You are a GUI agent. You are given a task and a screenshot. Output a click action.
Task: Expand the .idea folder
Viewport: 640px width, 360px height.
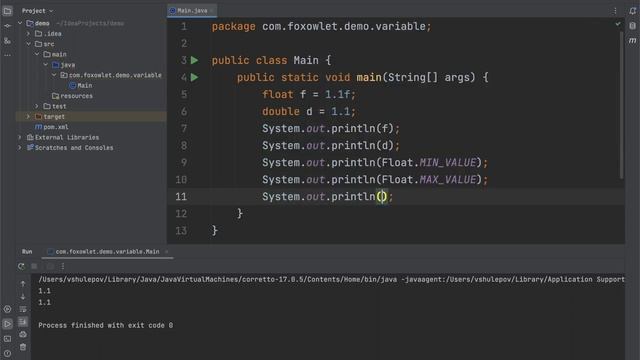tap(29, 33)
